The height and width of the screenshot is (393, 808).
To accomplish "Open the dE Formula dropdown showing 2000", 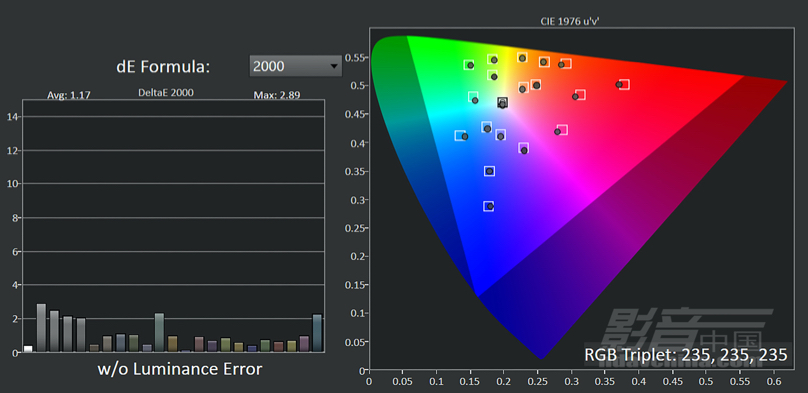I will [x=295, y=66].
